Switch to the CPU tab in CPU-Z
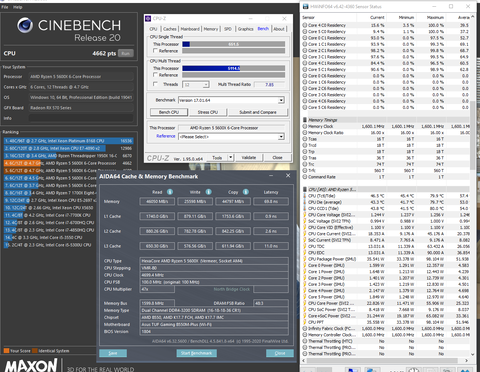This screenshot has width=480, height=372. [x=153, y=29]
